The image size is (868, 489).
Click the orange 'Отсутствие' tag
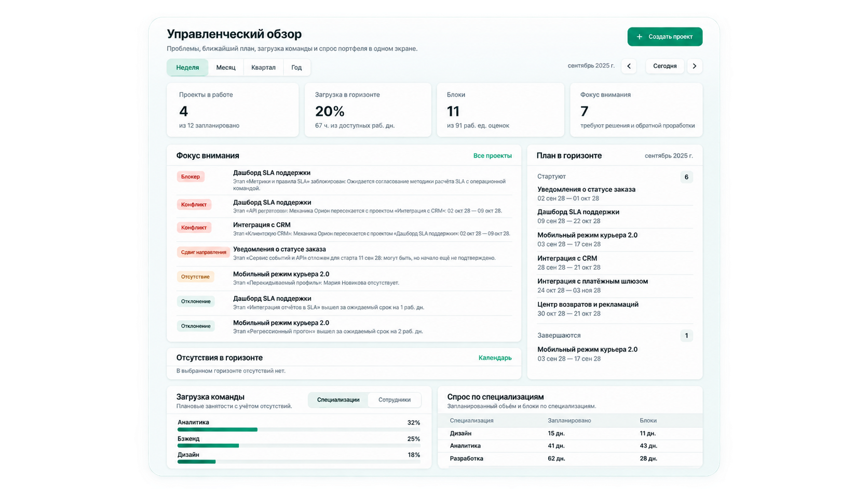click(x=195, y=277)
